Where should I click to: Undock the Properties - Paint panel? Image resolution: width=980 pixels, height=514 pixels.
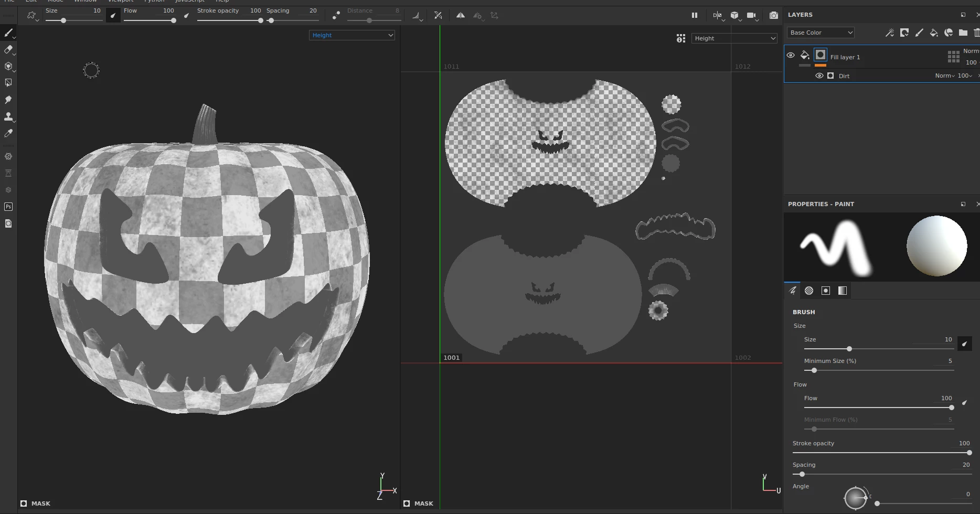pyautogui.click(x=963, y=204)
